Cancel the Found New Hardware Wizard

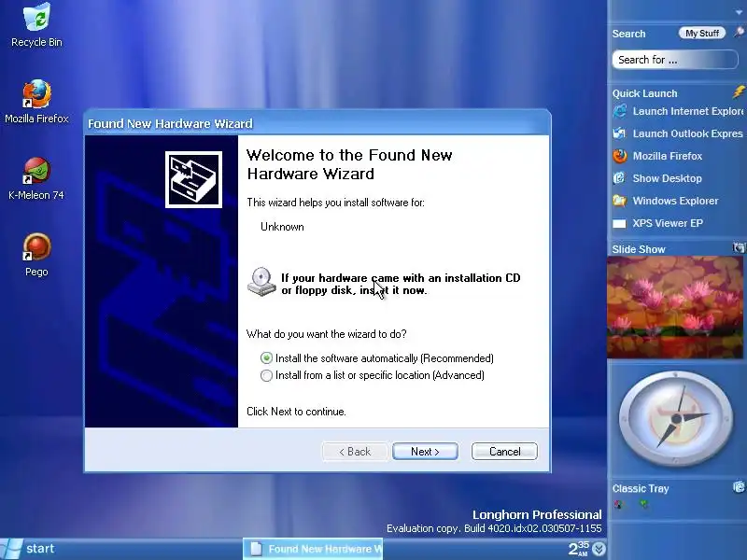pyautogui.click(x=504, y=452)
